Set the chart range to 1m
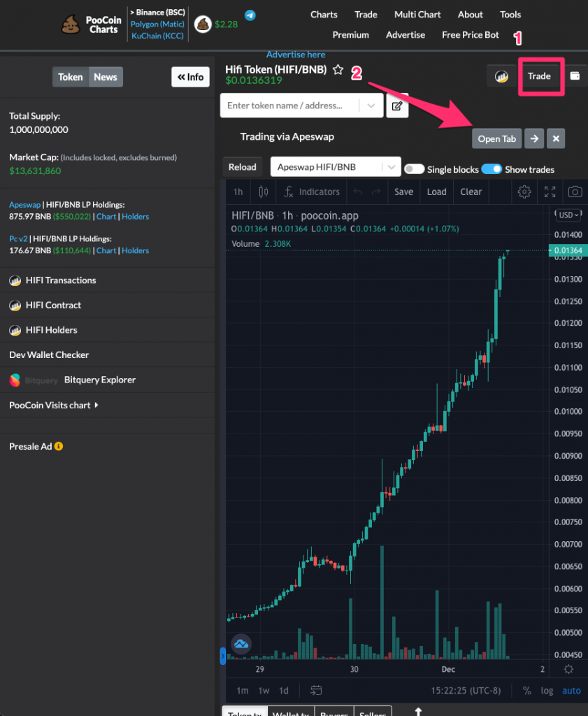 pyautogui.click(x=243, y=690)
